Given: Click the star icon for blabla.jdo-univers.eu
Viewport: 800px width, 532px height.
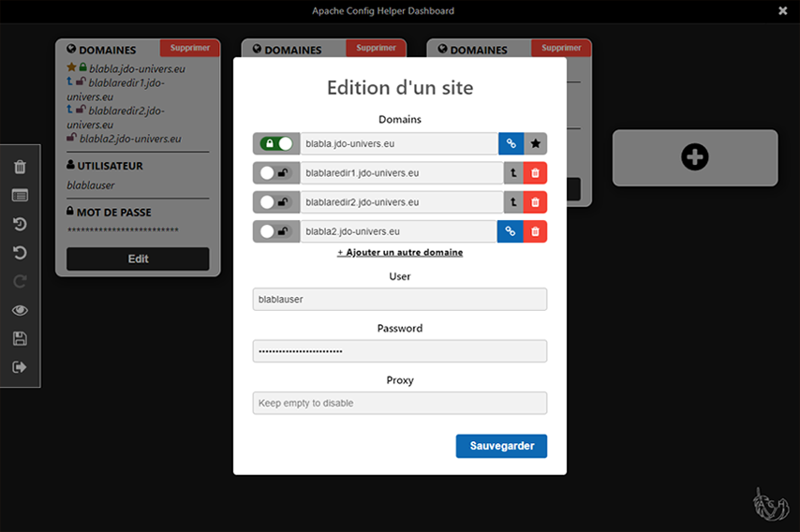Looking at the screenshot, I should [x=535, y=143].
